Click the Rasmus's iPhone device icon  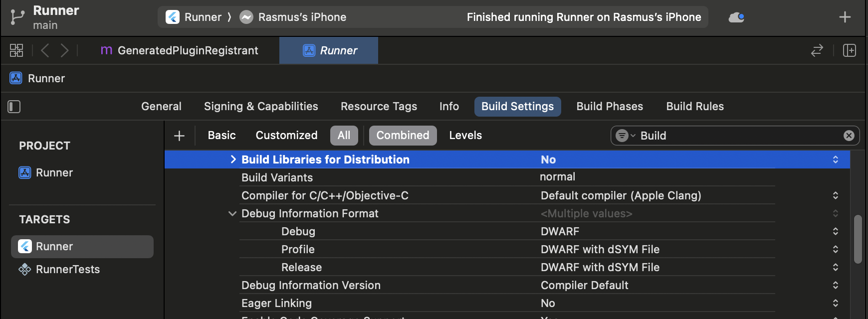point(246,17)
